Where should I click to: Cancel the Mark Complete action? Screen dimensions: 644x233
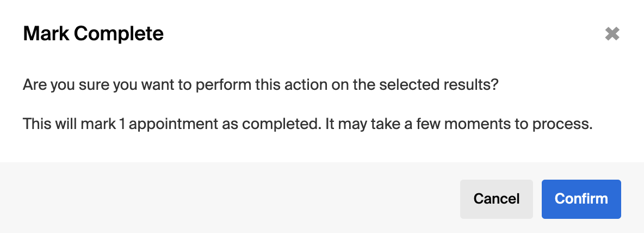click(496, 199)
